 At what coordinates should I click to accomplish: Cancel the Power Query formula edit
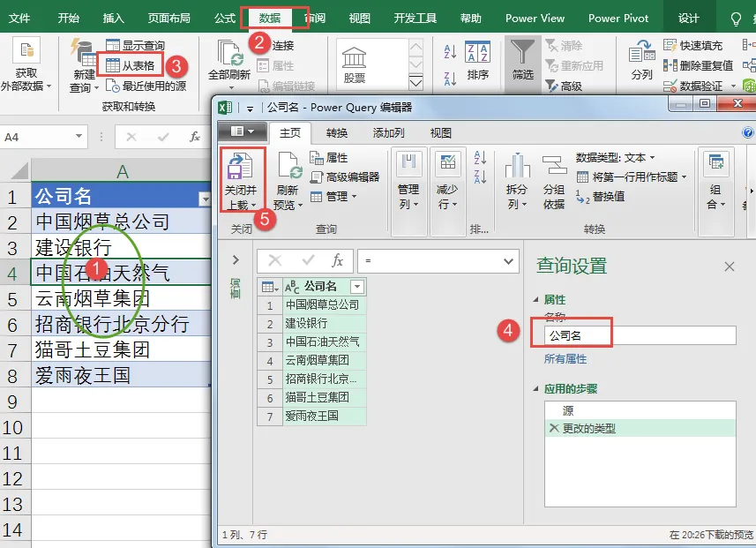[x=275, y=261]
